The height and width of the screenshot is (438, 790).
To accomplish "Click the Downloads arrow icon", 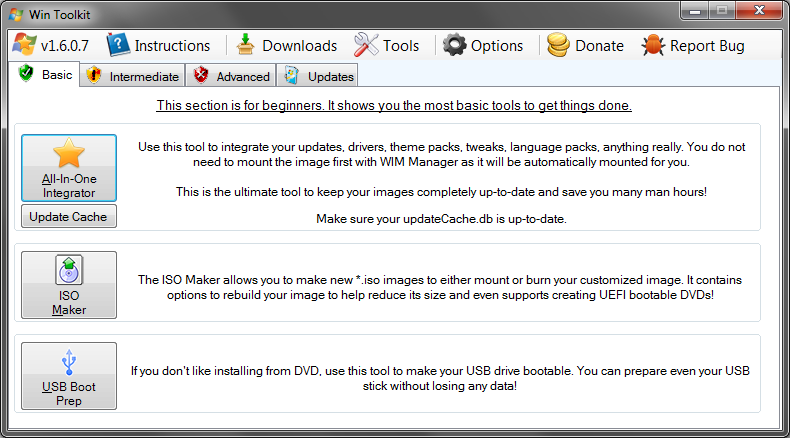I will [x=245, y=45].
